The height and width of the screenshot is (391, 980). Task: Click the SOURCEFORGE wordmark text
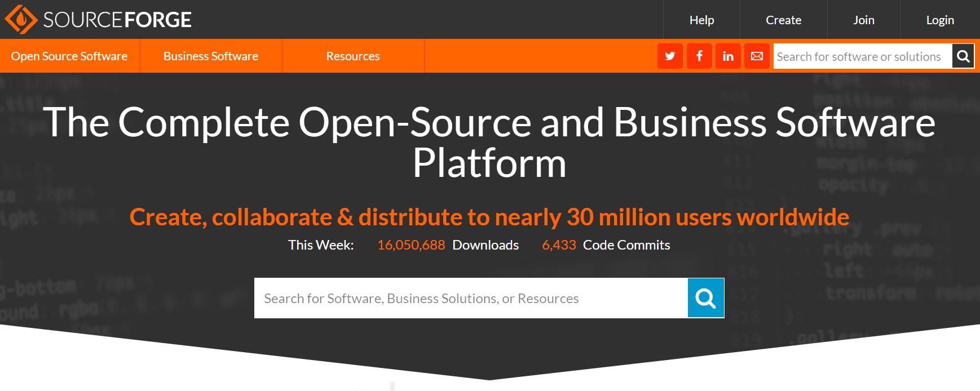117,20
